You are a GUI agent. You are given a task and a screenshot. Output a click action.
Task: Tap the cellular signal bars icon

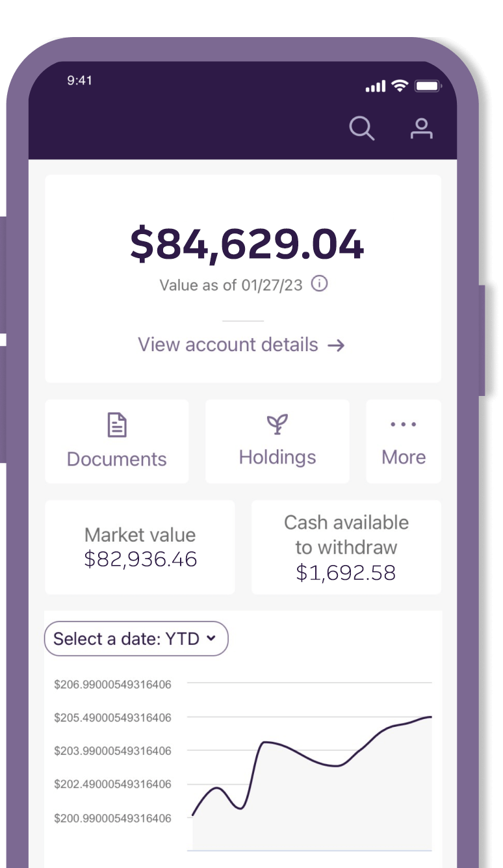point(376,86)
